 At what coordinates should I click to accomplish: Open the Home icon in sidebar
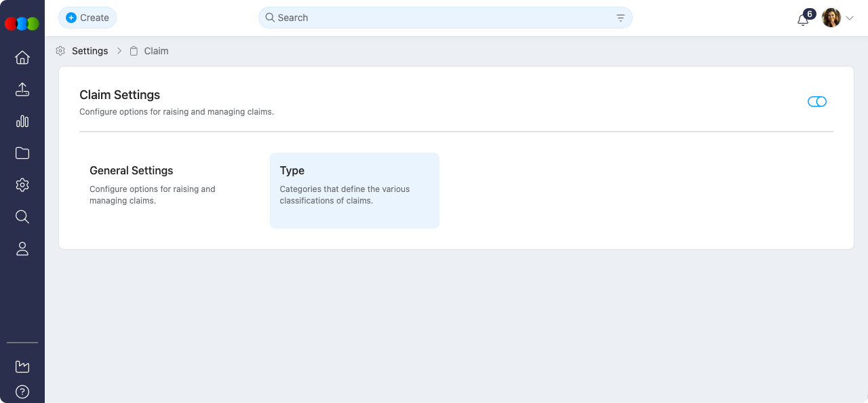click(x=22, y=58)
